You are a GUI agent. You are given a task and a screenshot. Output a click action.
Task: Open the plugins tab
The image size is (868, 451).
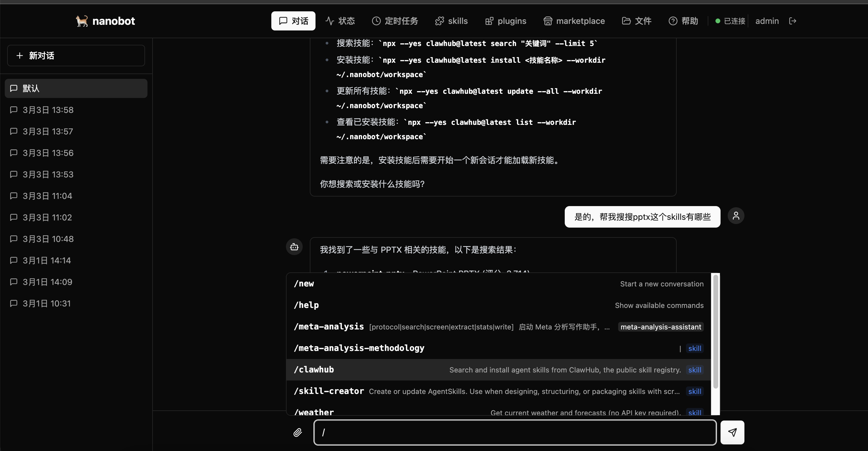click(505, 21)
